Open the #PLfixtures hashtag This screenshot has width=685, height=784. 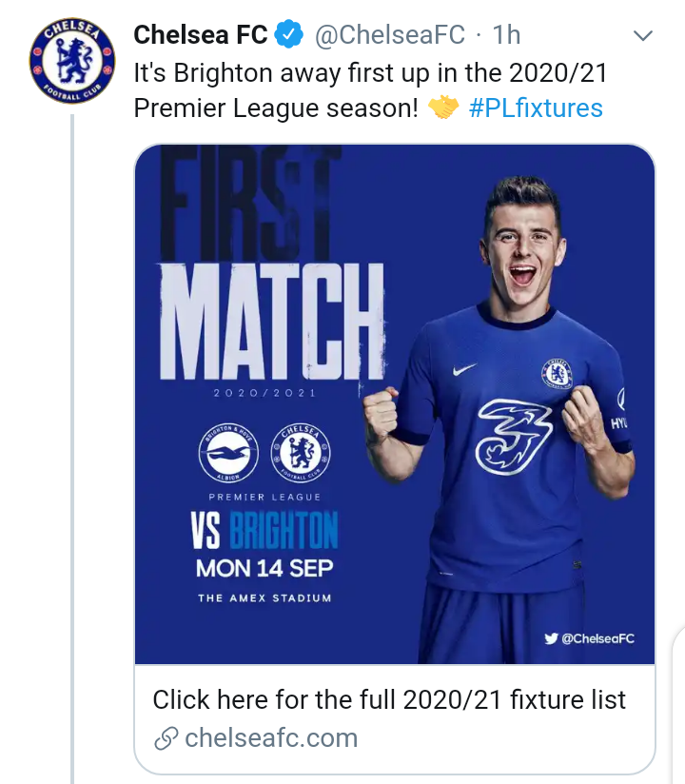click(x=537, y=108)
